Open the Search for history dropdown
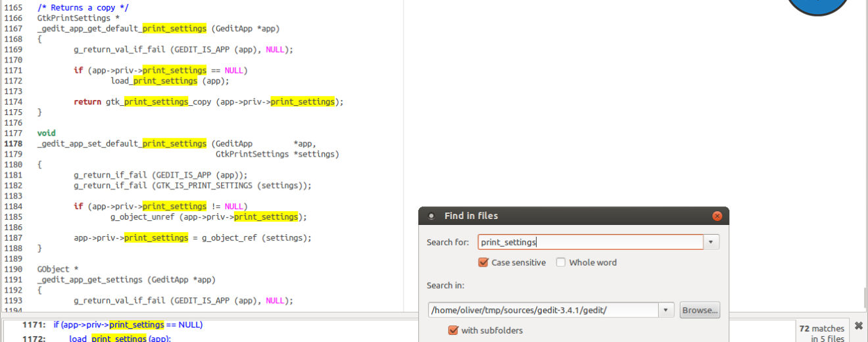This screenshot has width=868, height=342. point(711,242)
